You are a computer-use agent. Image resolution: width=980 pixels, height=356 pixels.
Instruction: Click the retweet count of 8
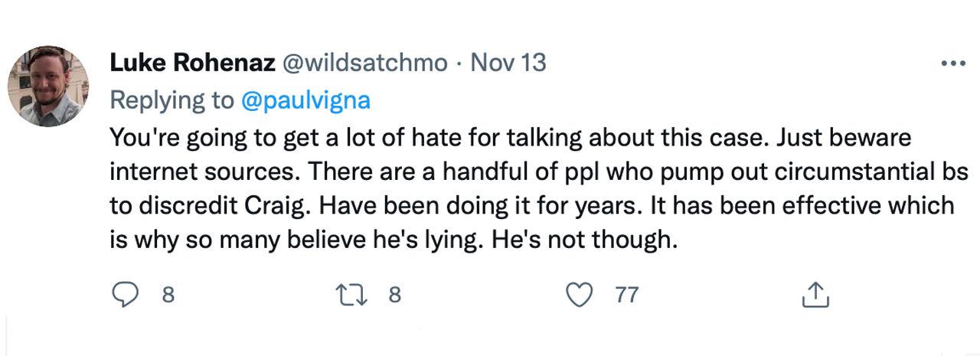395,296
